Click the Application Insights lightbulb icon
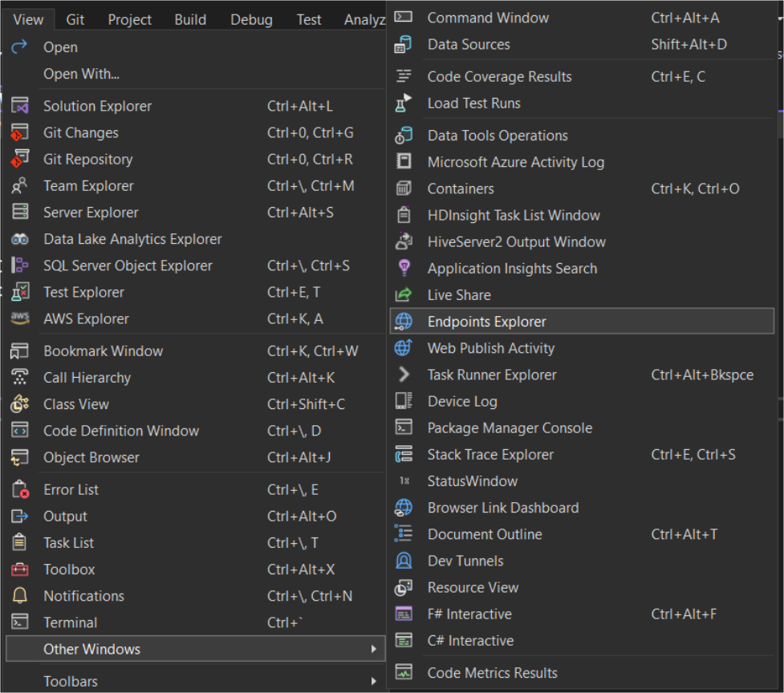This screenshot has width=784, height=693. [404, 269]
